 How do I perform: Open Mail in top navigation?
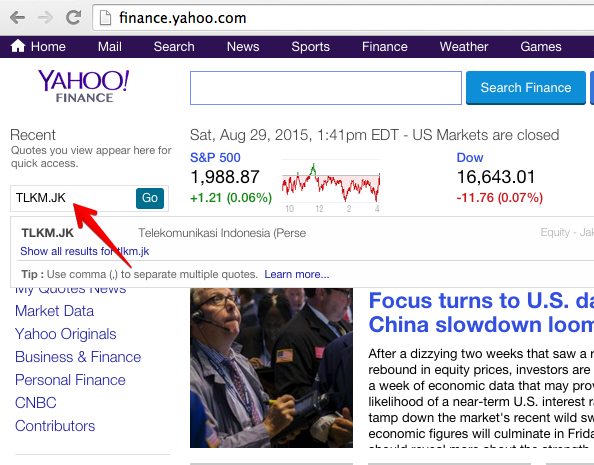109,47
